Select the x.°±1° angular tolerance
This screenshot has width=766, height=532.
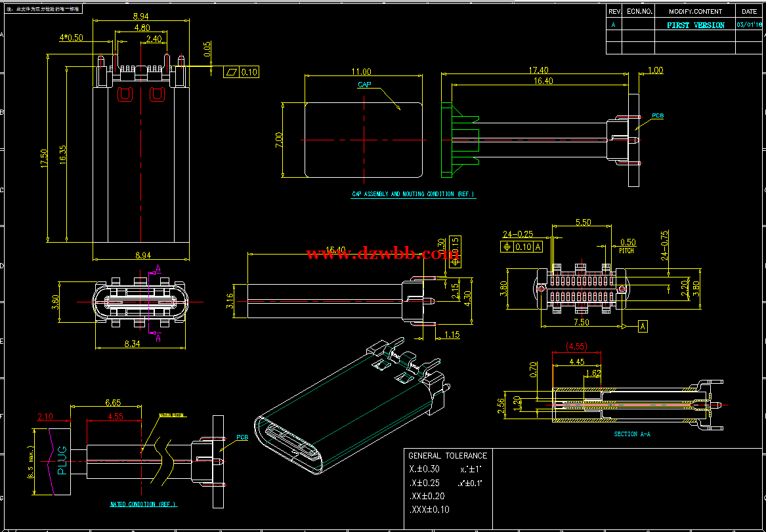tap(471, 469)
